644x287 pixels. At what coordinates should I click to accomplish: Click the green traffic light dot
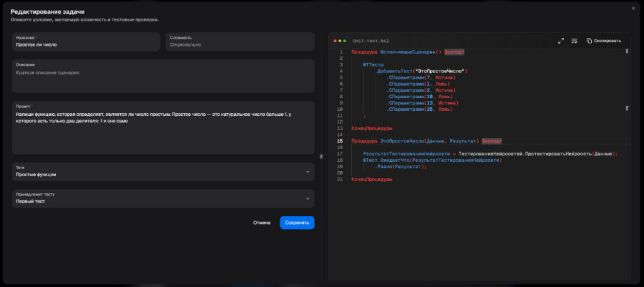pyautogui.click(x=345, y=41)
